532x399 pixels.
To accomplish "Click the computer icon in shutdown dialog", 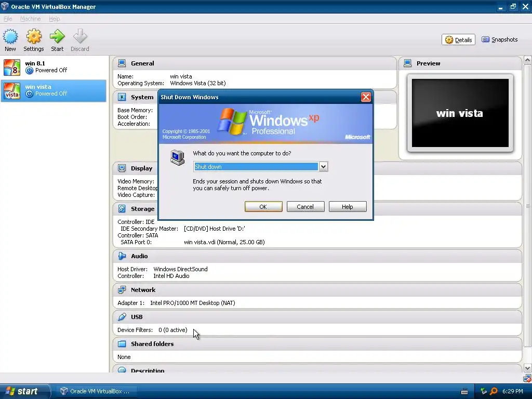I will click(x=178, y=157).
